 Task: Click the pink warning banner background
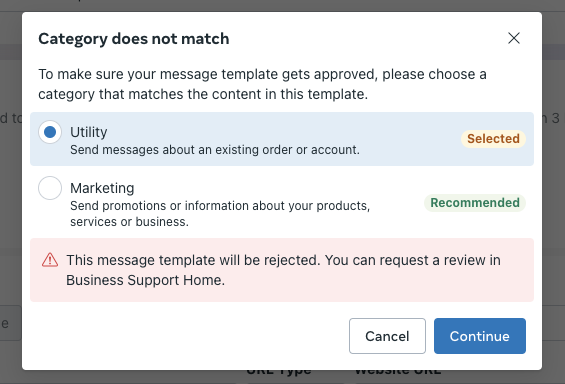pyautogui.click(x=282, y=270)
